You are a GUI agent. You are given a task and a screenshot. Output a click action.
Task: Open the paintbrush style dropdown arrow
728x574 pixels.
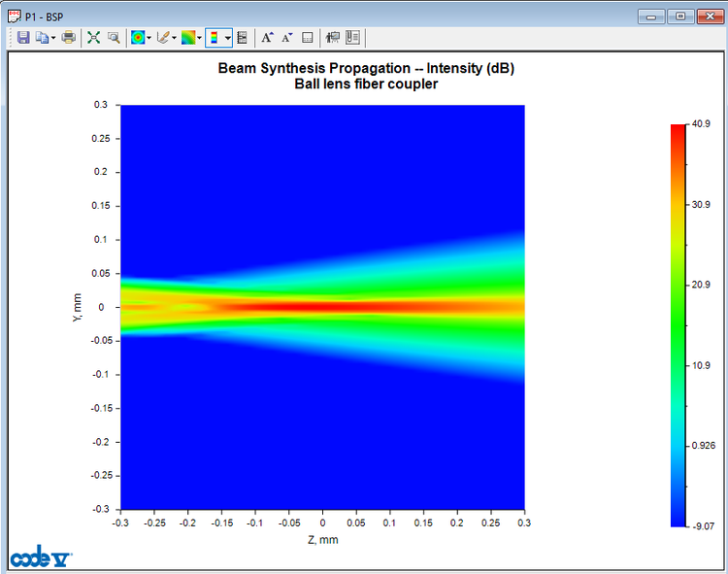point(174,38)
